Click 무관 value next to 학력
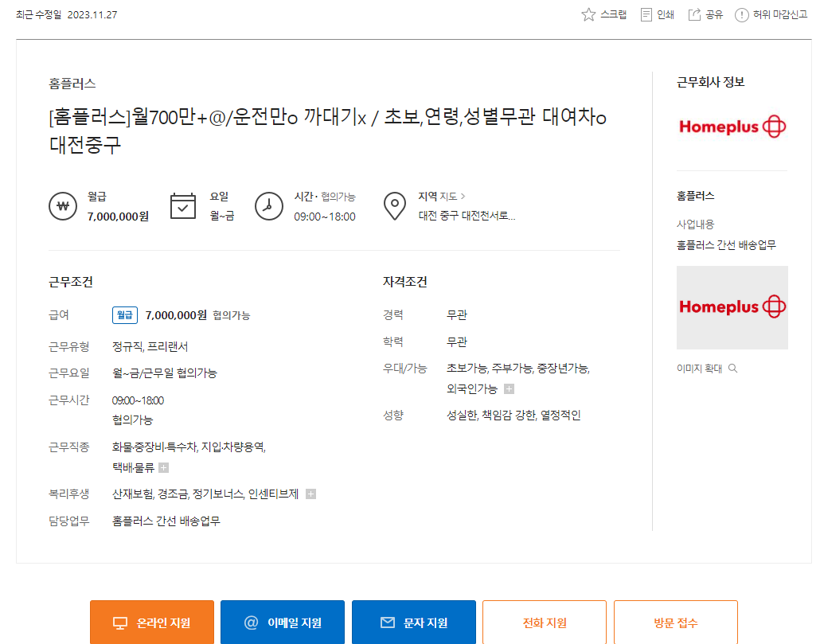Screen dimensions: 820x644 (x=456, y=342)
